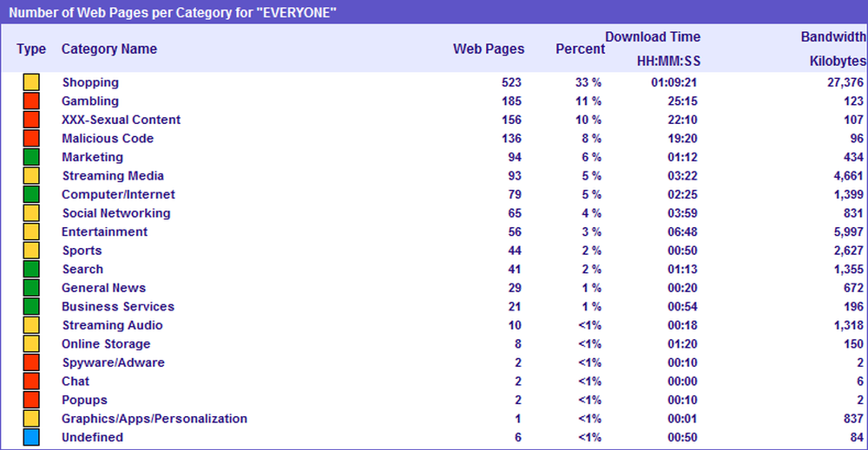Click Entertainment download time 06:48
The height and width of the screenshot is (450, 868).
(682, 232)
